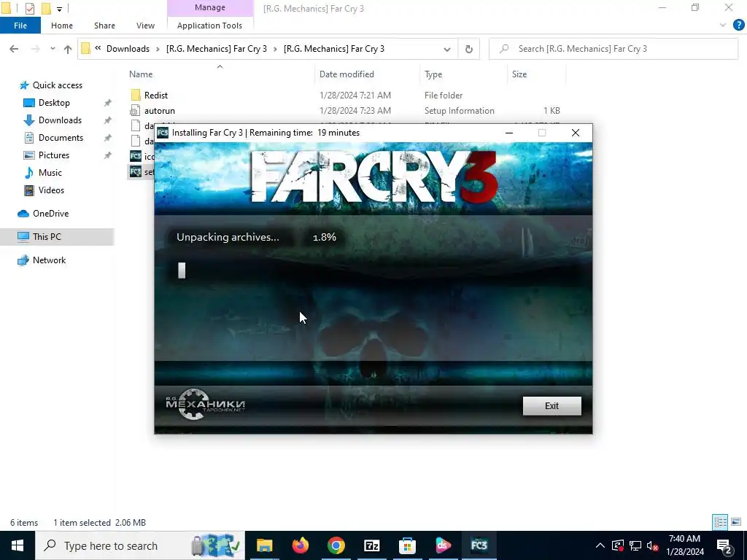Open the network tray icon
The height and width of the screenshot is (560, 747).
point(635,545)
